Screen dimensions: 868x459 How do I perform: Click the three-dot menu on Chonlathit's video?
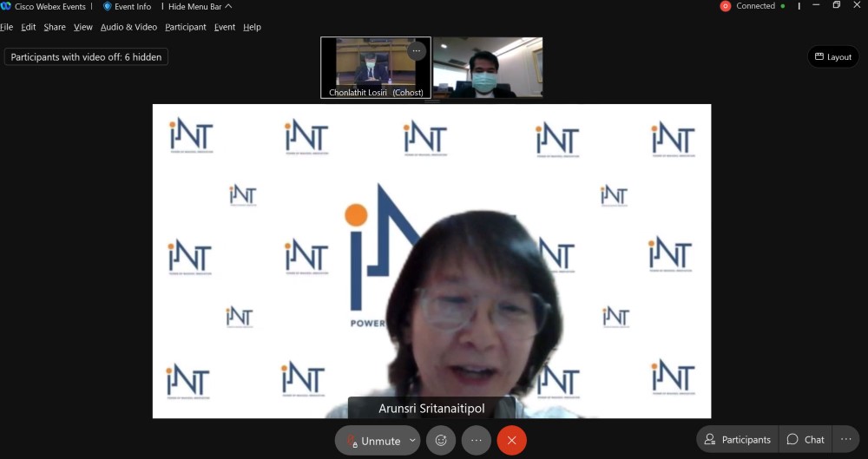pyautogui.click(x=417, y=50)
